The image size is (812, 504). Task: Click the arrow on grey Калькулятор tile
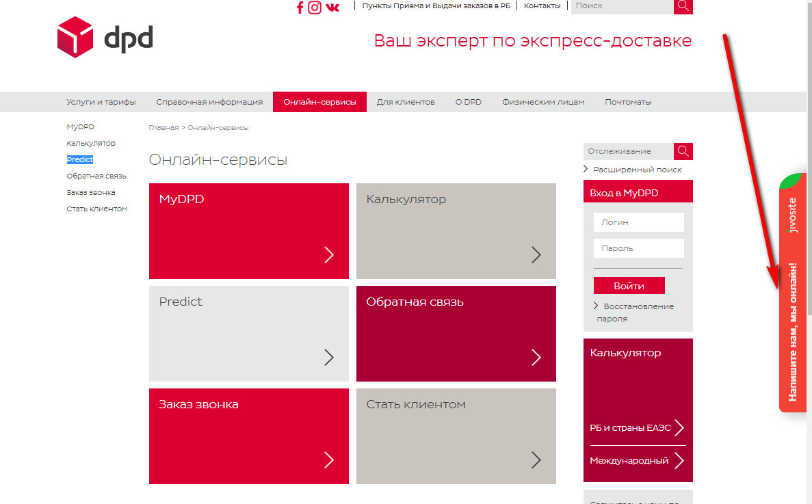point(536,254)
